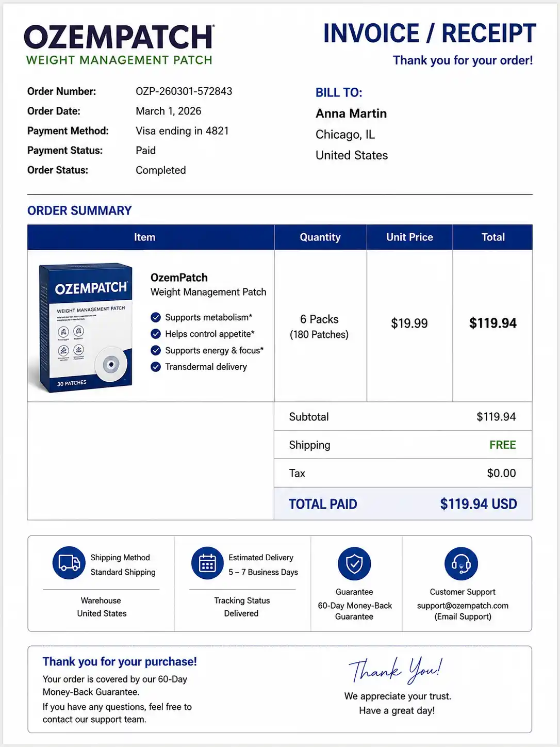The height and width of the screenshot is (747, 560).
Task: Click the Warehouse United States text
Action: click(102, 607)
